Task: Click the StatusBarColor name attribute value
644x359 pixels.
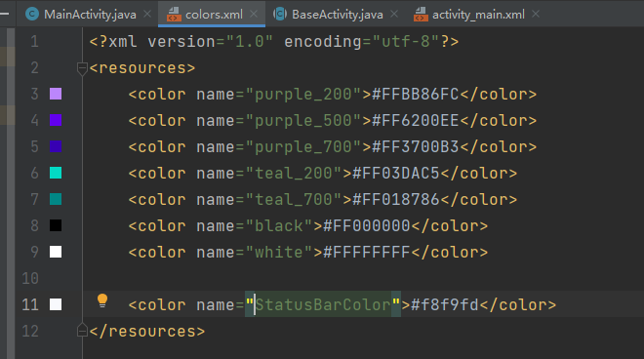Action: coord(323,304)
